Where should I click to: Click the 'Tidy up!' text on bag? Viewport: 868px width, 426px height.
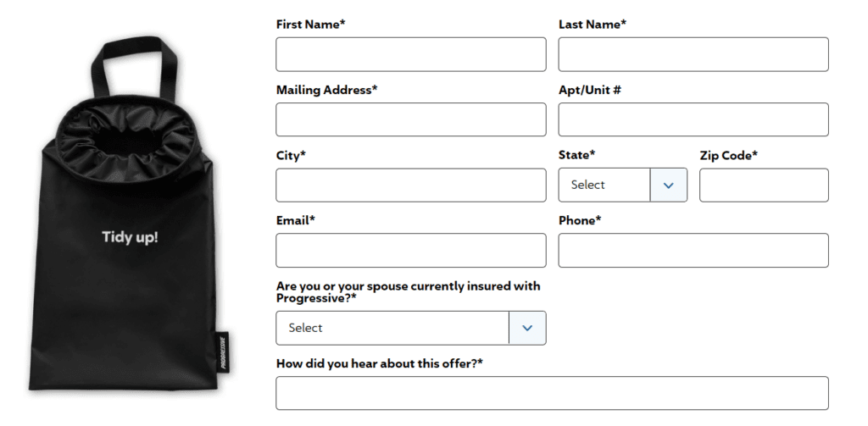coord(130,236)
